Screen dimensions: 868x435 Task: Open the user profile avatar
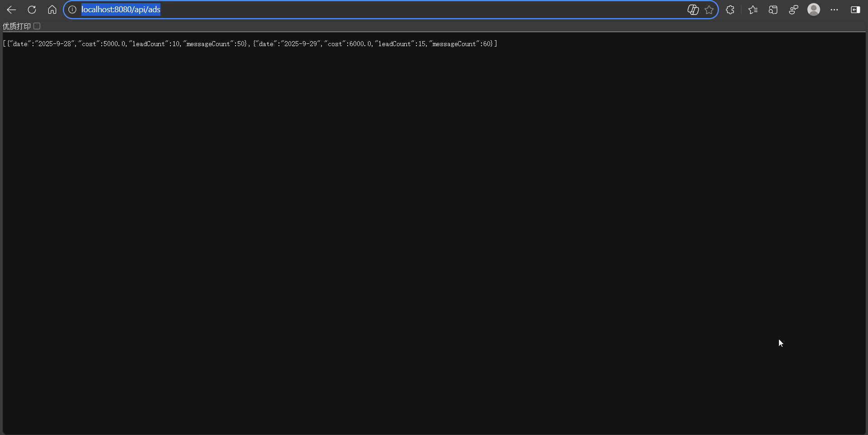point(814,9)
